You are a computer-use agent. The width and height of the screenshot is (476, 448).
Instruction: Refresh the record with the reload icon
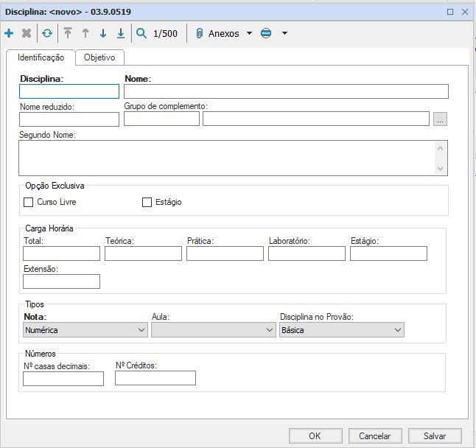47,34
